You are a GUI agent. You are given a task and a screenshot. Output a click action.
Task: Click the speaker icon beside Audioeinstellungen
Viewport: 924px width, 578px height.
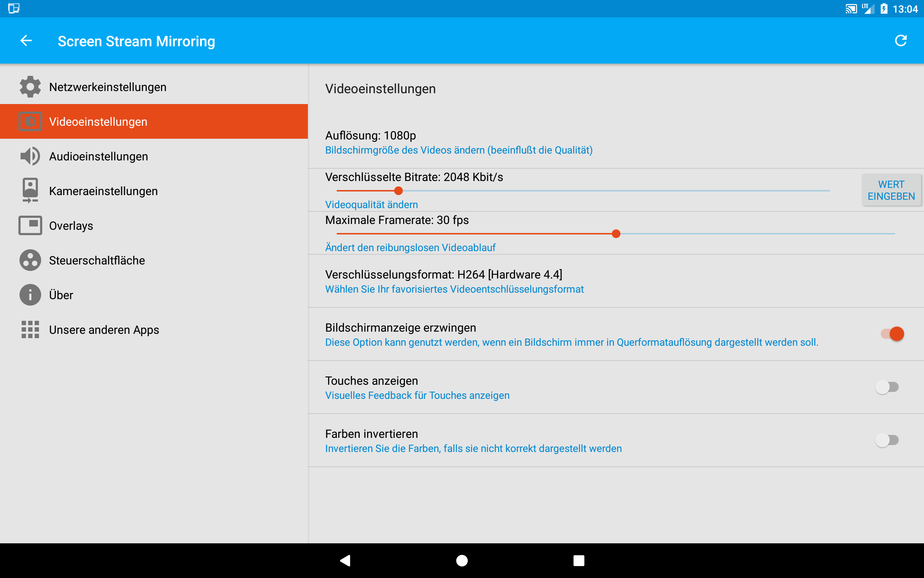pyautogui.click(x=30, y=156)
